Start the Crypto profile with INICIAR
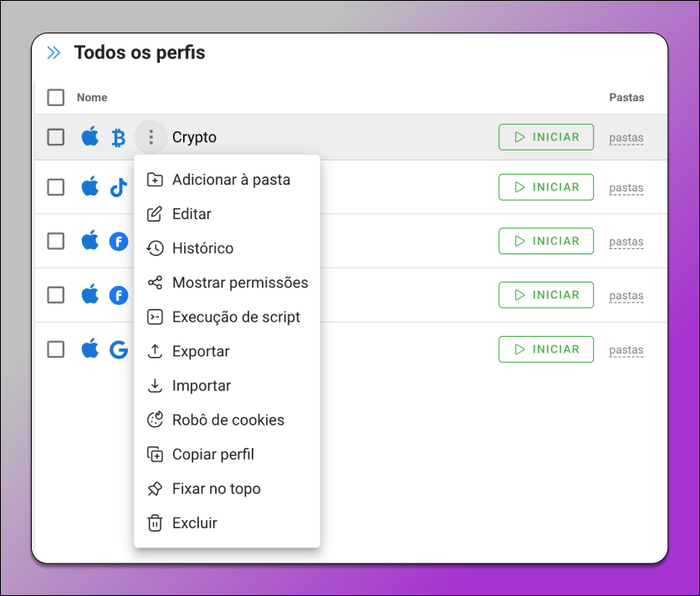Screen dimensions: 700x596 (x=546, y=137)
